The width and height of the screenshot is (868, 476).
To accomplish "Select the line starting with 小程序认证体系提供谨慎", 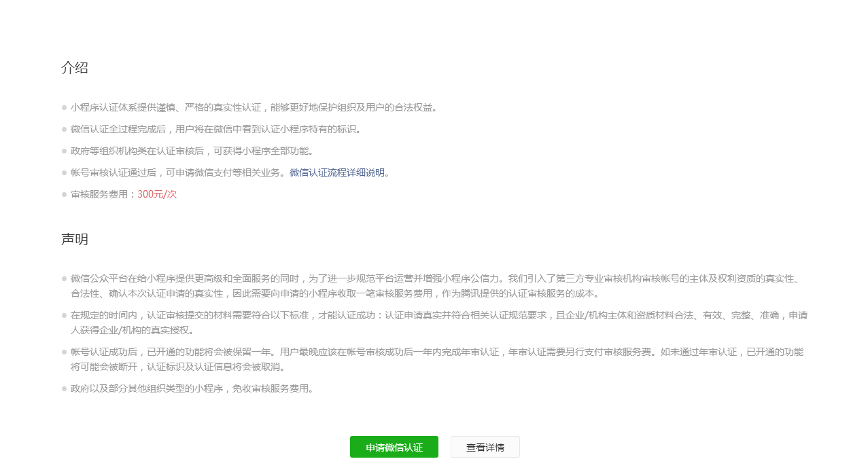I will (x=254, y=107).
